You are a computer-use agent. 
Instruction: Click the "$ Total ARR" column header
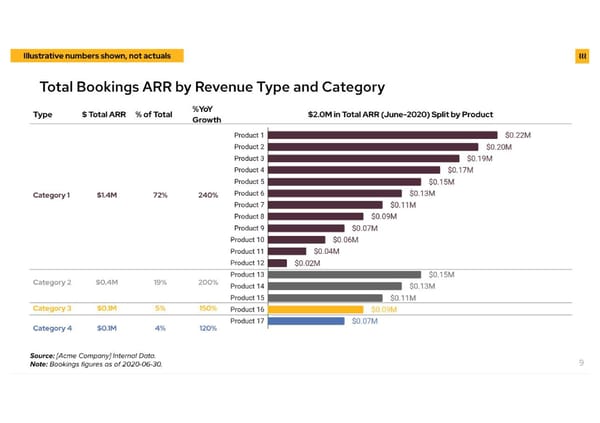tap(103, 114)
